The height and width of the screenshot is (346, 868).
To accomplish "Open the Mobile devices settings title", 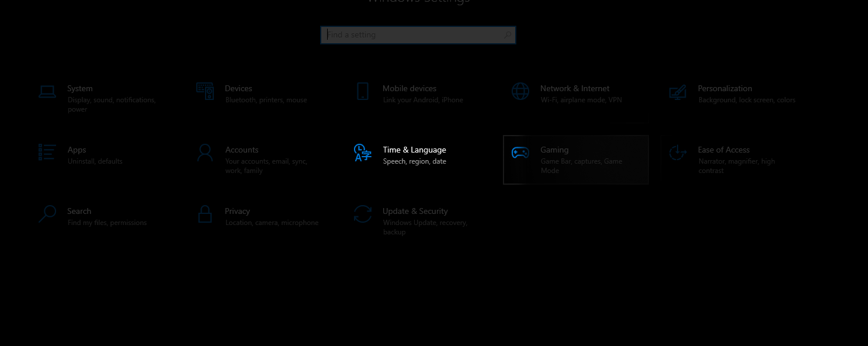I will click(x=409, y=89).
